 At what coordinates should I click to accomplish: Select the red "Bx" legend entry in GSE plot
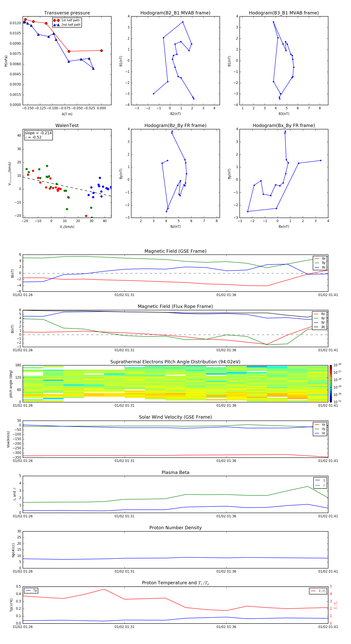(x=320, y=259)
